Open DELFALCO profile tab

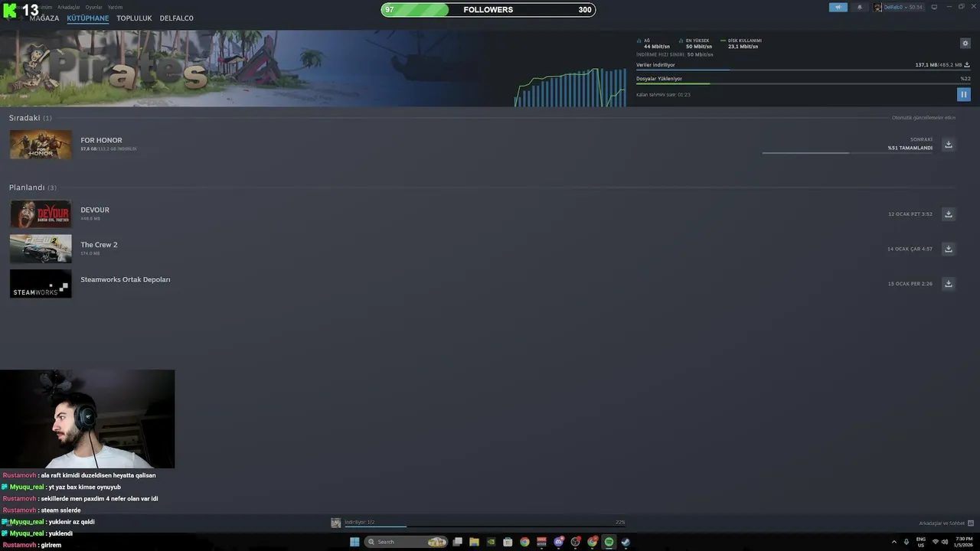click(x=176, y=18)
